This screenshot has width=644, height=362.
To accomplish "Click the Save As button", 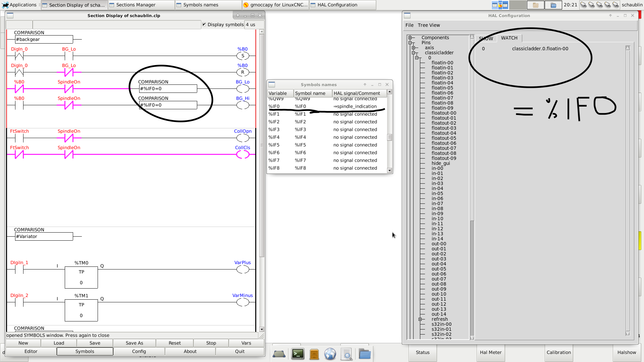I will point(134,343).
